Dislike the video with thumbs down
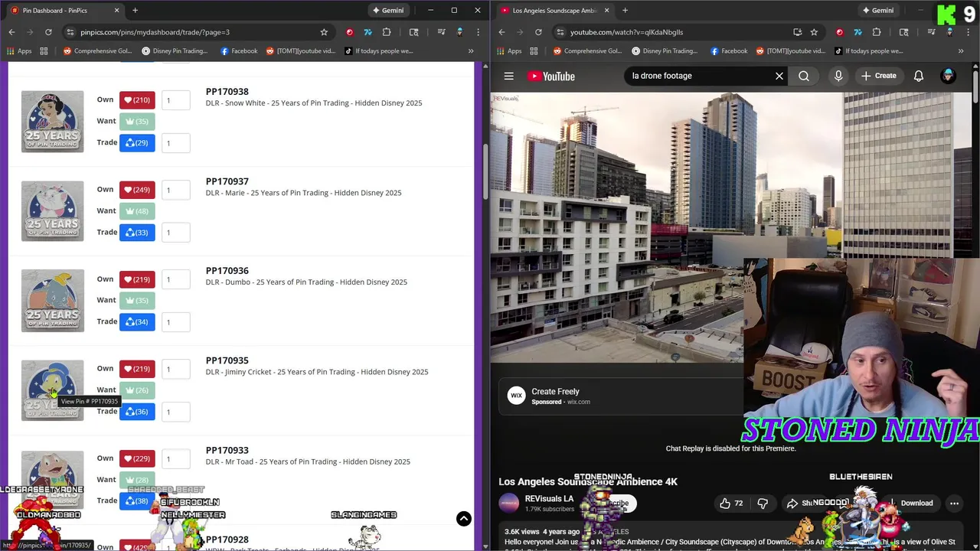Screen dimensions: 980x551 pos(763,503)
